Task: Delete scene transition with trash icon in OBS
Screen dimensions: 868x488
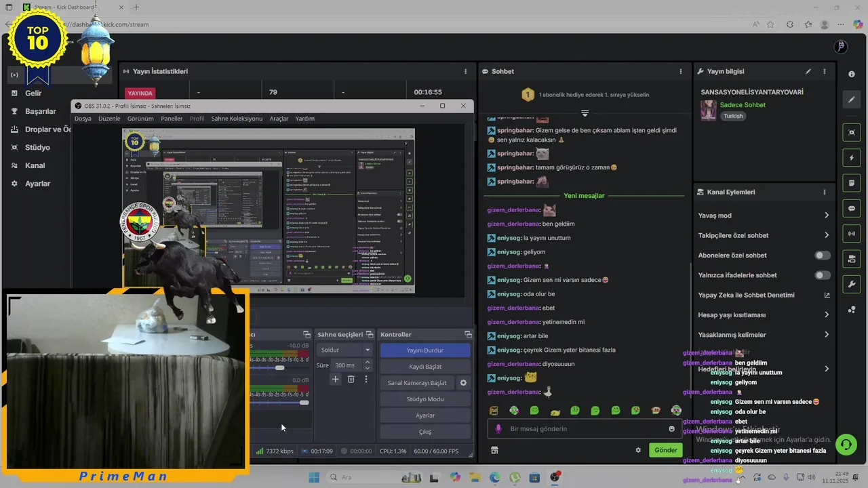Action: point(351,380)
